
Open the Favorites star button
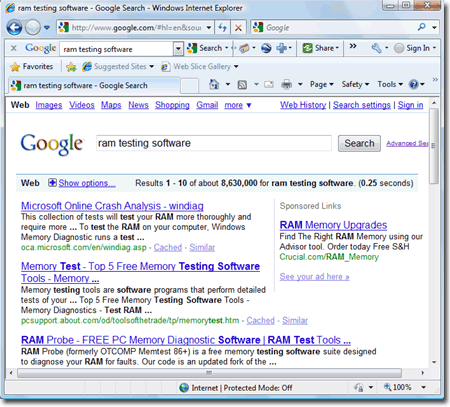[31, 67]
